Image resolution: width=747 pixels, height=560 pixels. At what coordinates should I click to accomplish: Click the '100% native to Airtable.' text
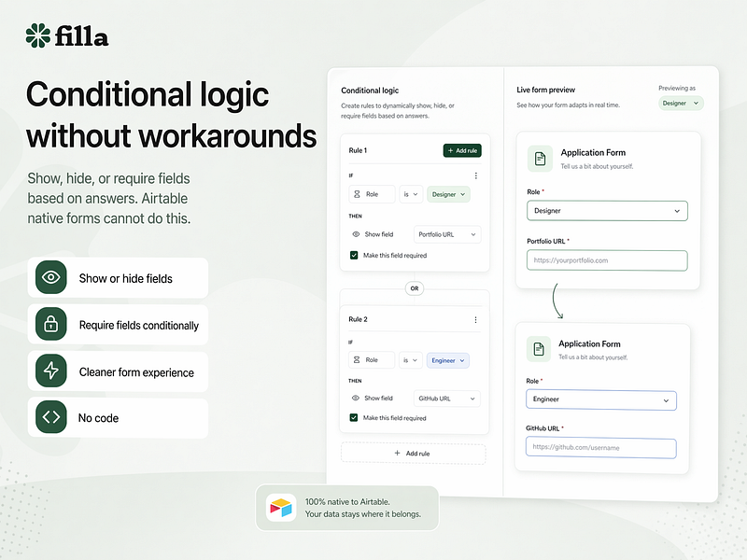click(x=347, y=502)
